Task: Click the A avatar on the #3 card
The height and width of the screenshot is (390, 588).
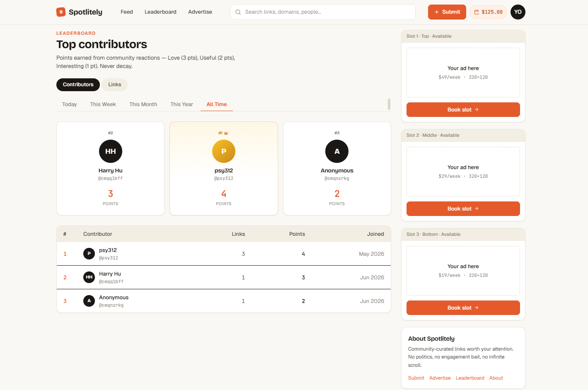Action: (x=337, y=151)
